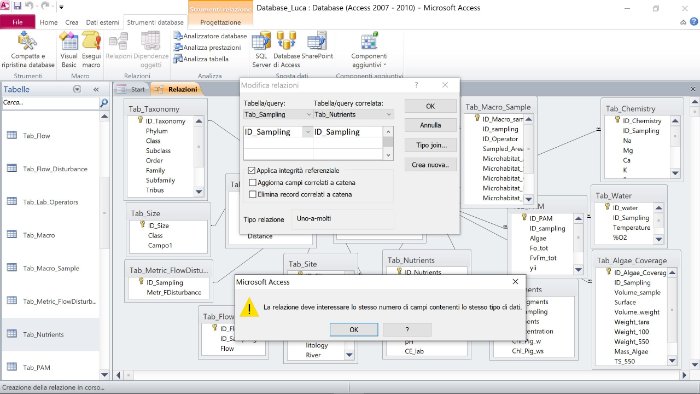Click the ? help button in warning dialog
The height and width of the screenshot is (394, 700).
(x=407, y=329)
